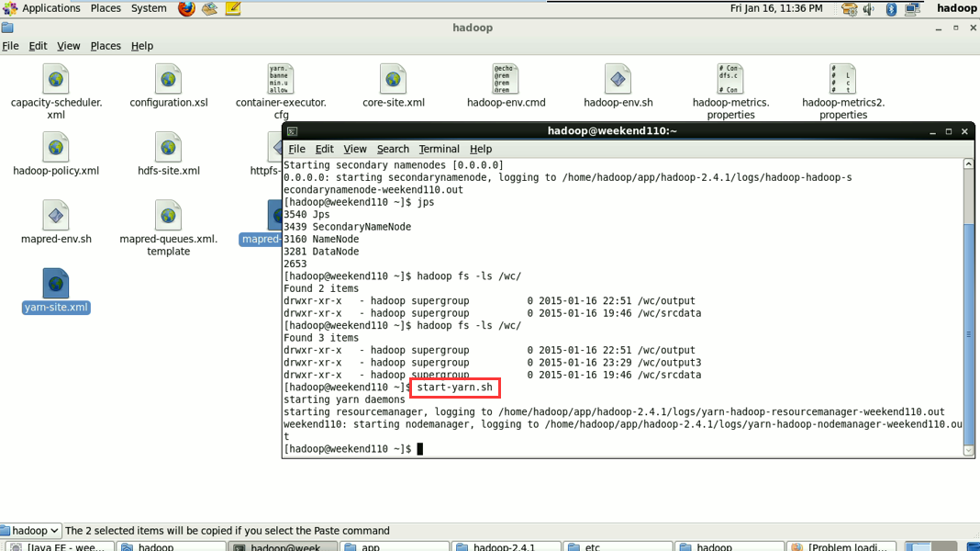
Task: Open the Bluetooth tray icon
Action: (891, 9)
